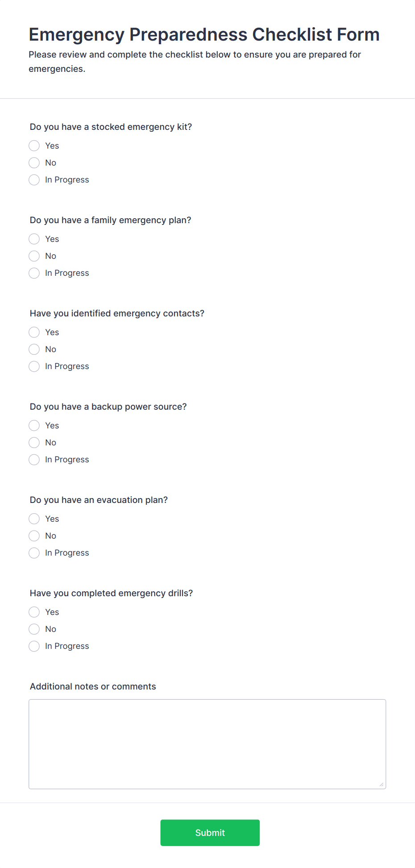Submit the emergency preparedness form
This screenshot has width=415, height=868.
pos(210,832)
